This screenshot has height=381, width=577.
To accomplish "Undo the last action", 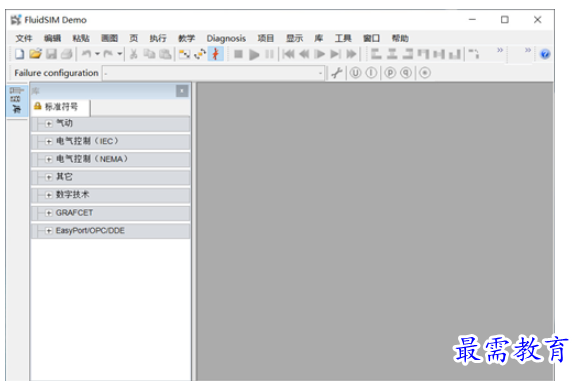I will (x=86, y=54).
